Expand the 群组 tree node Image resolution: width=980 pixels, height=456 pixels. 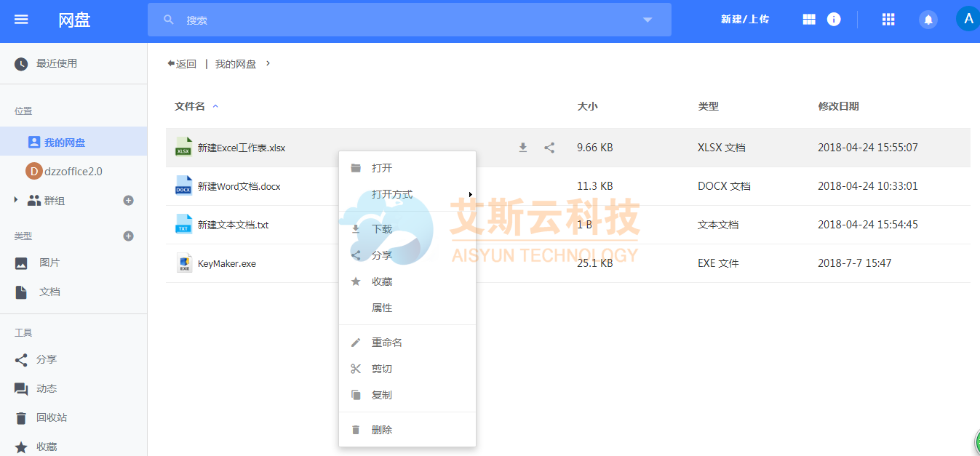click(16, 200)
